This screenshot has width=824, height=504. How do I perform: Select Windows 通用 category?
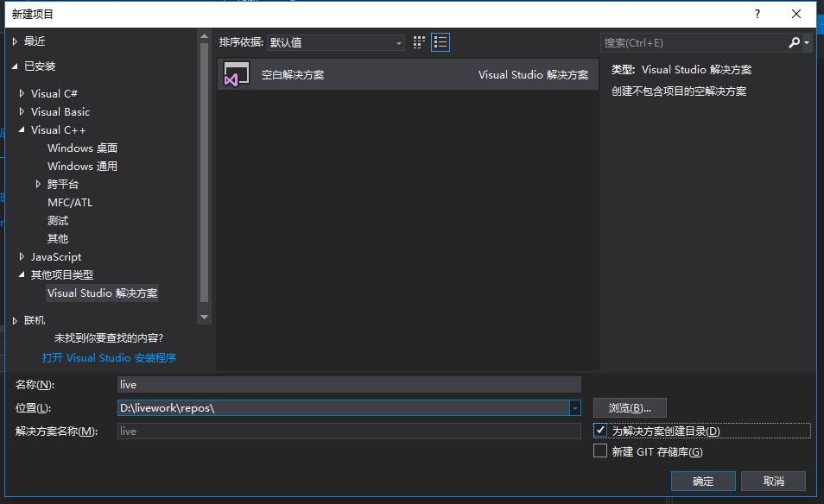[x=83, y=166]
